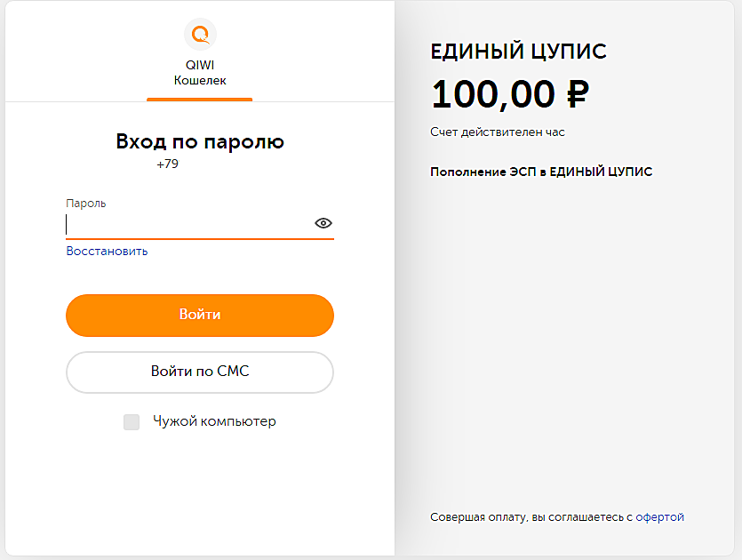This screenshot has height=560, width=742.
Task: Click the Чужой компьютер label text
Action: coord(214,421)
